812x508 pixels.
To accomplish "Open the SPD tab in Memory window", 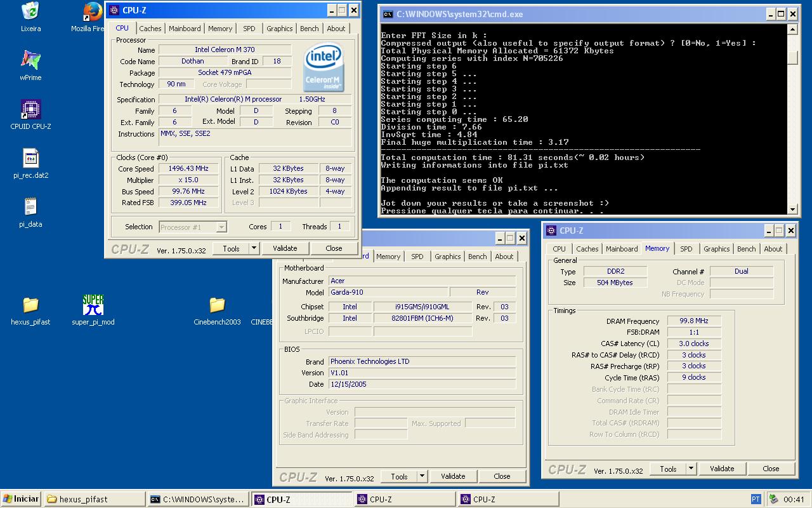I will pos(686,249).
